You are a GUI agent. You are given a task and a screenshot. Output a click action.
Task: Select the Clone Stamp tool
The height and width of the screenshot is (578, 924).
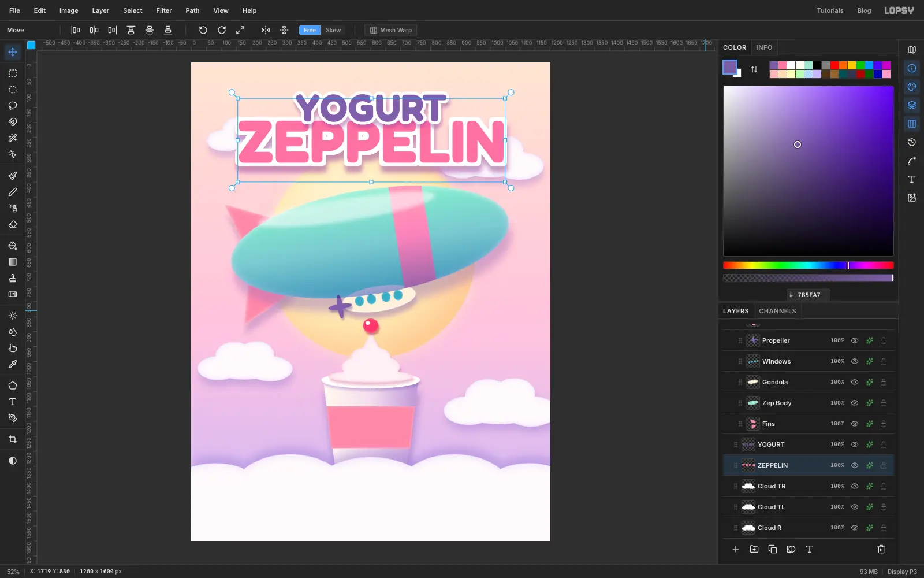click(x=13, y=278)
